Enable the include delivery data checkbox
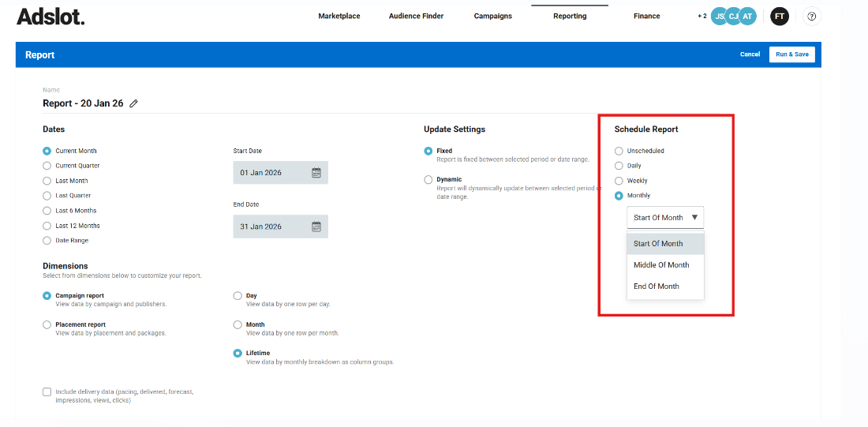The height and width of the screenshot is (427, 868). point(47,391)
